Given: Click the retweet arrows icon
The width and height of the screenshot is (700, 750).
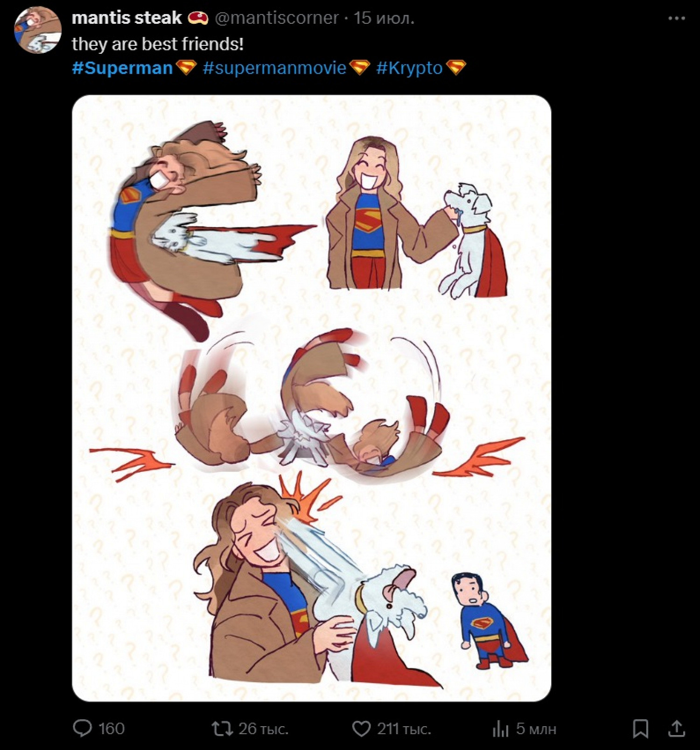Looking at the screenshot, I should pos(222,728).
